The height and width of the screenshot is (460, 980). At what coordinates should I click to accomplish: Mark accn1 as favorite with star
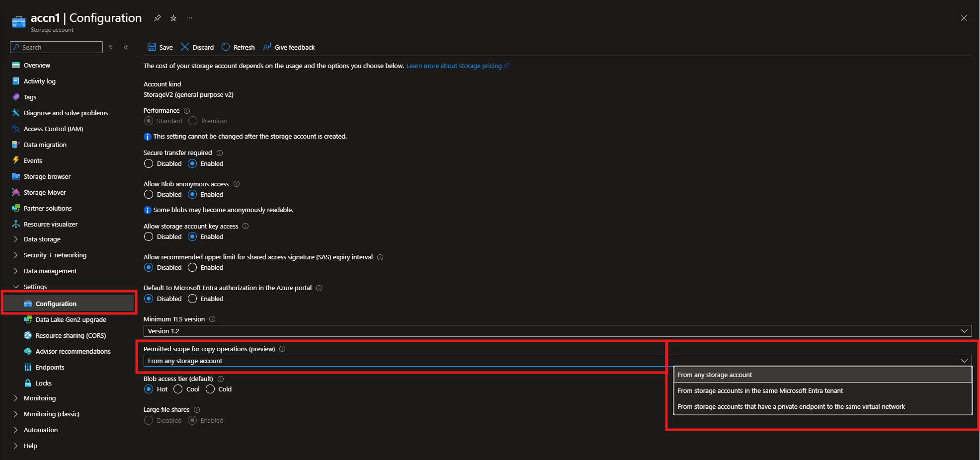coord(173,18)
